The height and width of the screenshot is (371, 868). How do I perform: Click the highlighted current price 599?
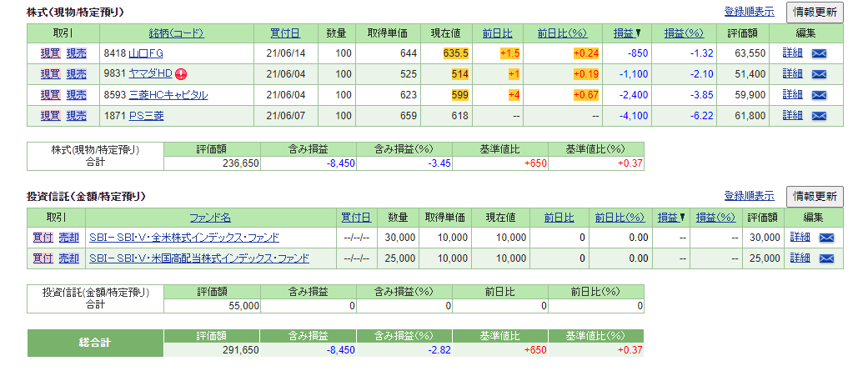(460, 95)
